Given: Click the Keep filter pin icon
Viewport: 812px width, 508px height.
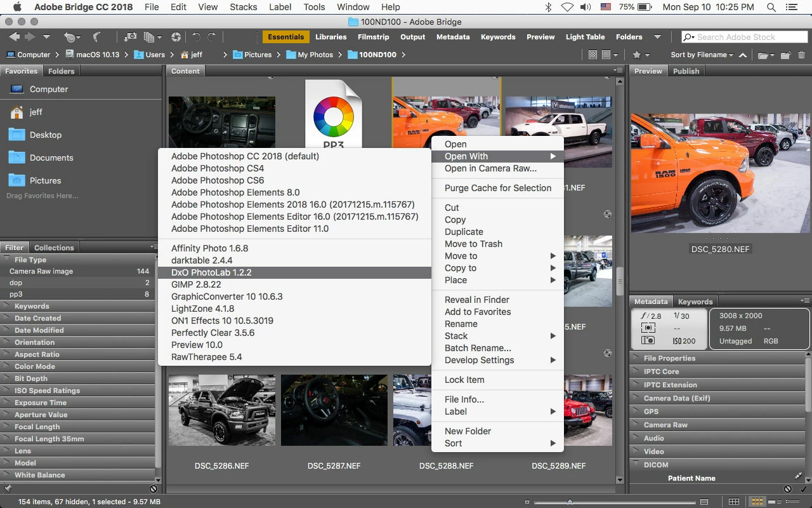Looking at the screenshot, I should (7, 489).
